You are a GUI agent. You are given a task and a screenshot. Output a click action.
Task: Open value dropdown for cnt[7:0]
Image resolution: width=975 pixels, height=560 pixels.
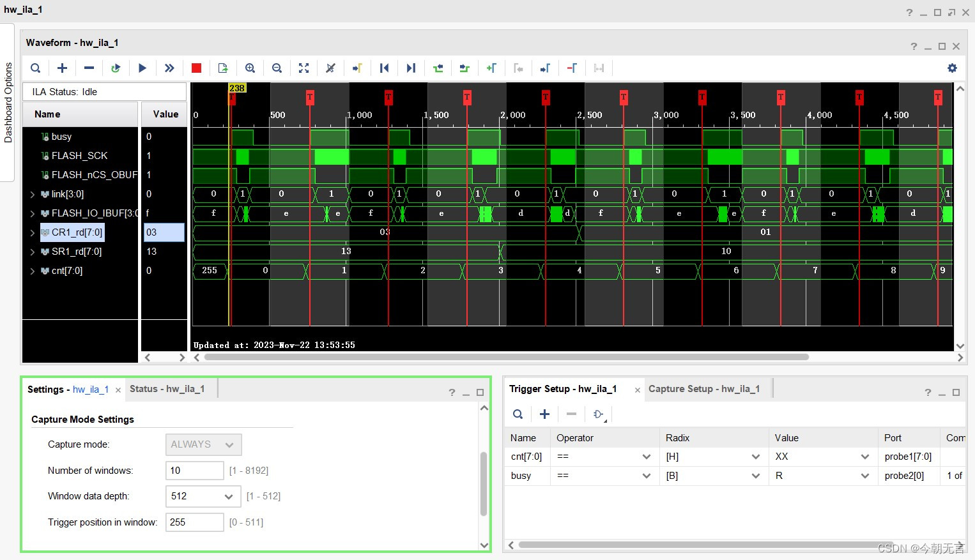[x=865, y=457]
